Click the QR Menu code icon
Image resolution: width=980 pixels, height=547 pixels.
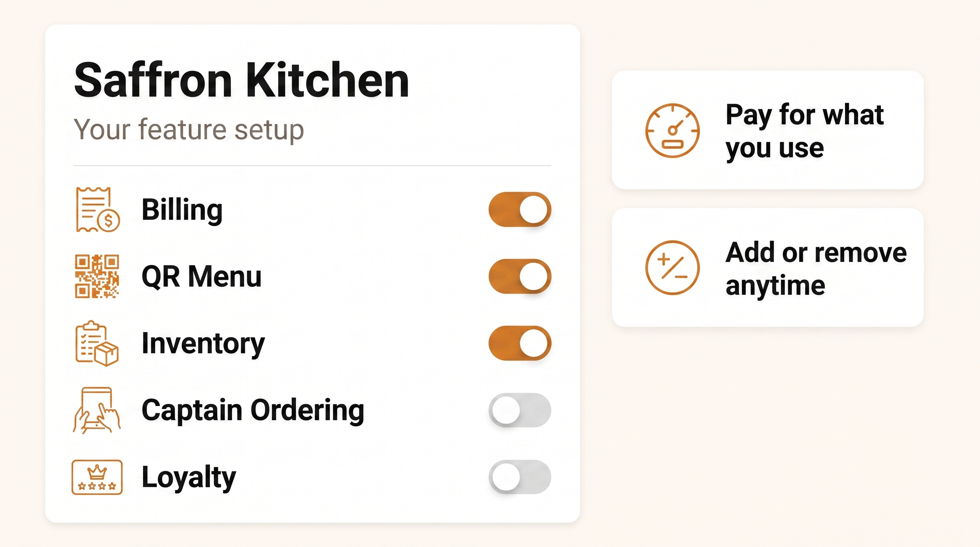tap(97, 276)
